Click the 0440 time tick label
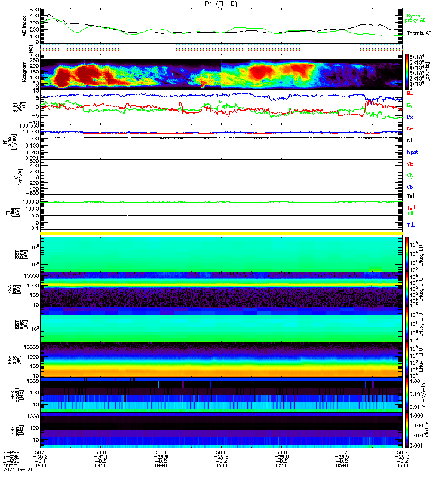This screenshot has height=478, width=448. pos(161,465)
